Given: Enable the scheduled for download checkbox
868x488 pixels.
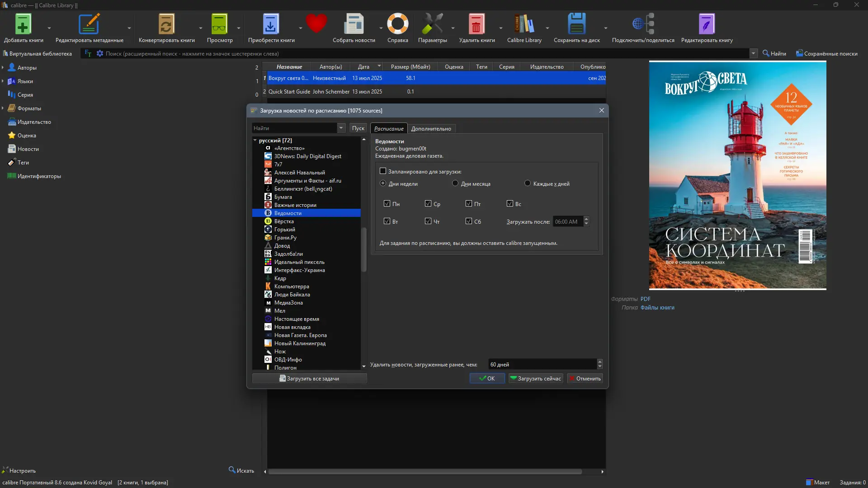Looking at the screenshot, I should click(383, 171).
